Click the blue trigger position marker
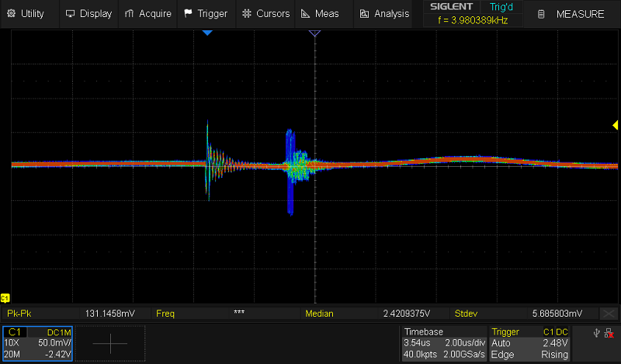Screen dimensions: 621x364 coord(207,33)
